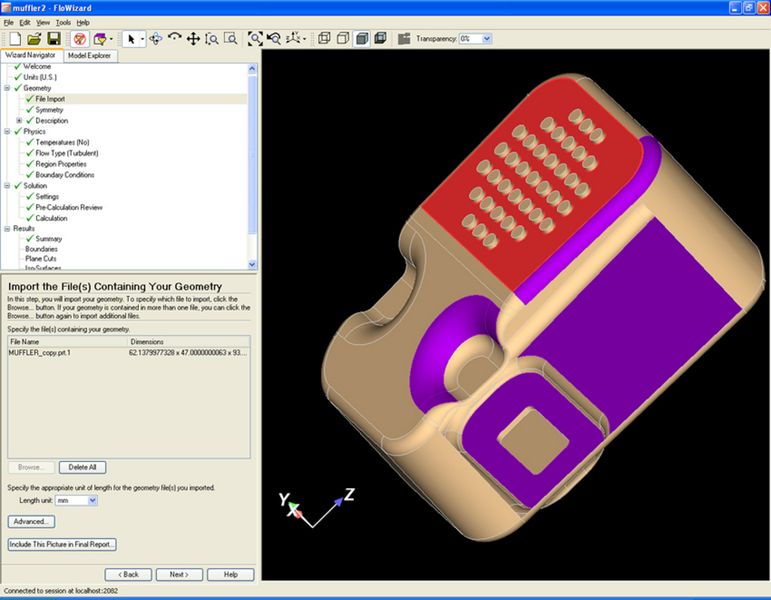Open dropdown arrow beside axis orientation icon
This screenshot has height=600, width=771.
click(x=305, y=39)
